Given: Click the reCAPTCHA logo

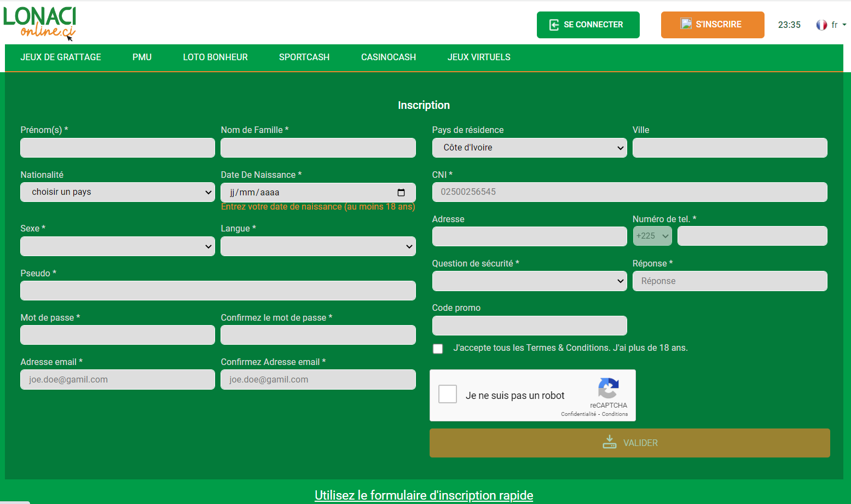Looking at the screenshot, I should [x=609, y=388].
